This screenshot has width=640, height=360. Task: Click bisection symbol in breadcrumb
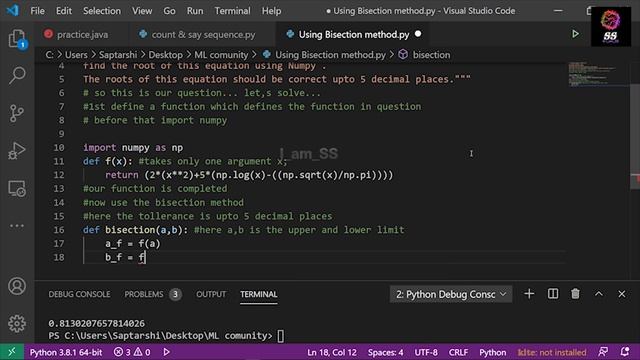pyautogui.click(x=431, y=55)
